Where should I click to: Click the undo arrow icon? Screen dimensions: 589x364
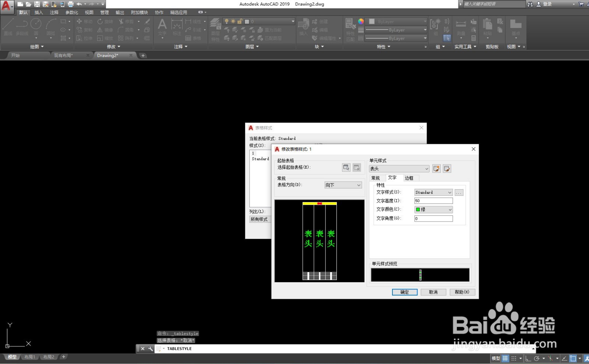[x=79, y=4]
